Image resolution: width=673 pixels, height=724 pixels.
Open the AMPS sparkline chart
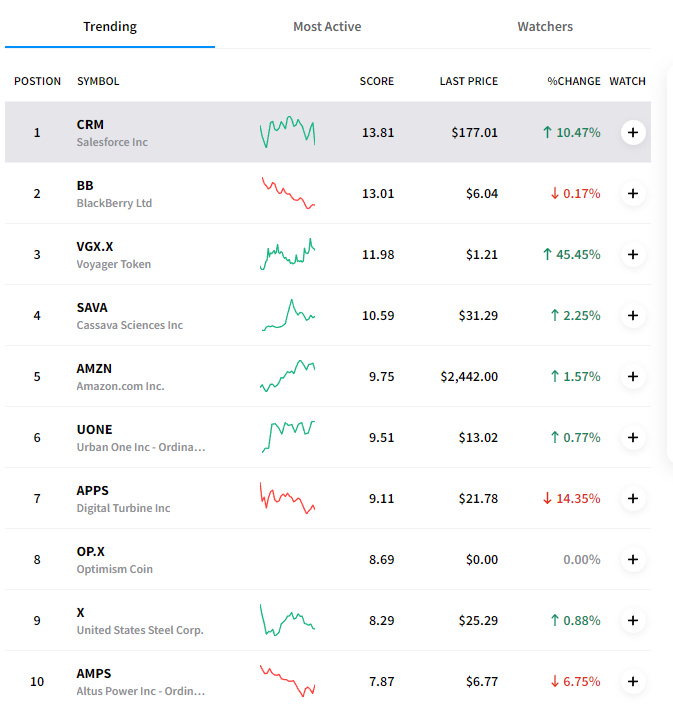click(x=288, y=681)
